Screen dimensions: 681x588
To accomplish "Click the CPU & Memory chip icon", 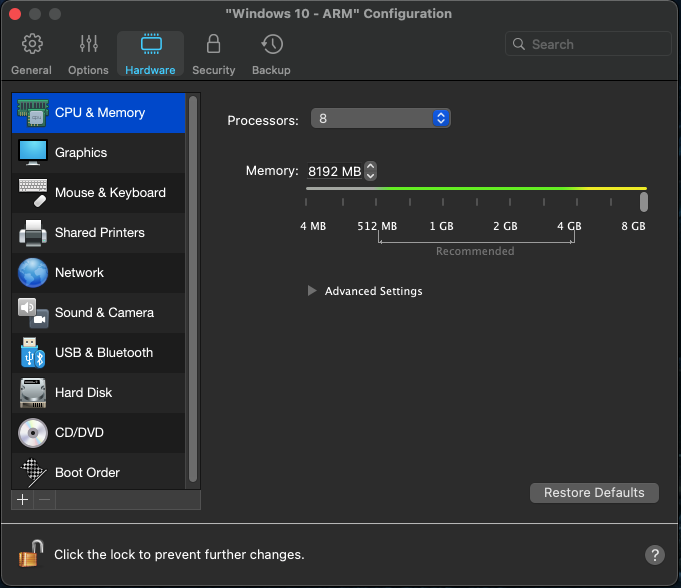I will click(x=33, y=113).
